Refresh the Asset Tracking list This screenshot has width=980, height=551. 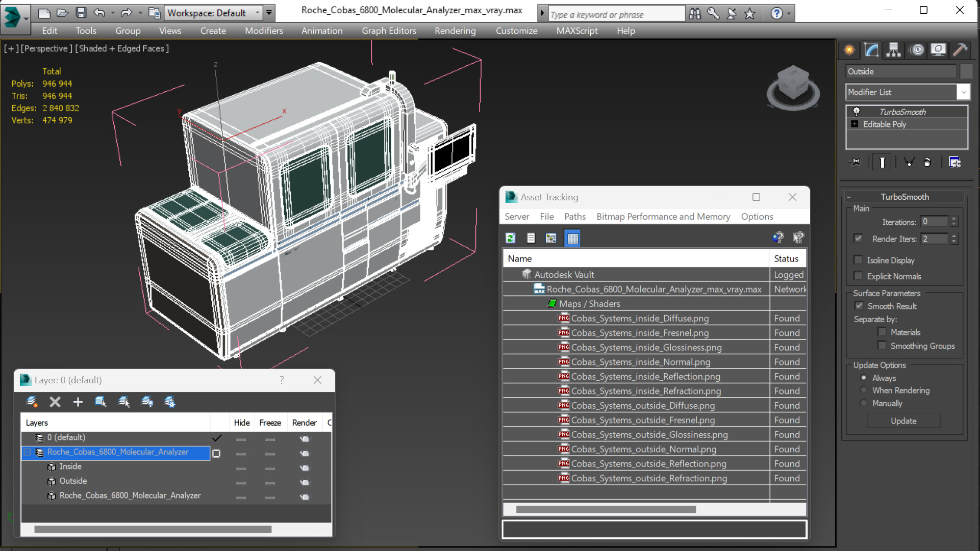pyautogui.click(x=510, y=238)
